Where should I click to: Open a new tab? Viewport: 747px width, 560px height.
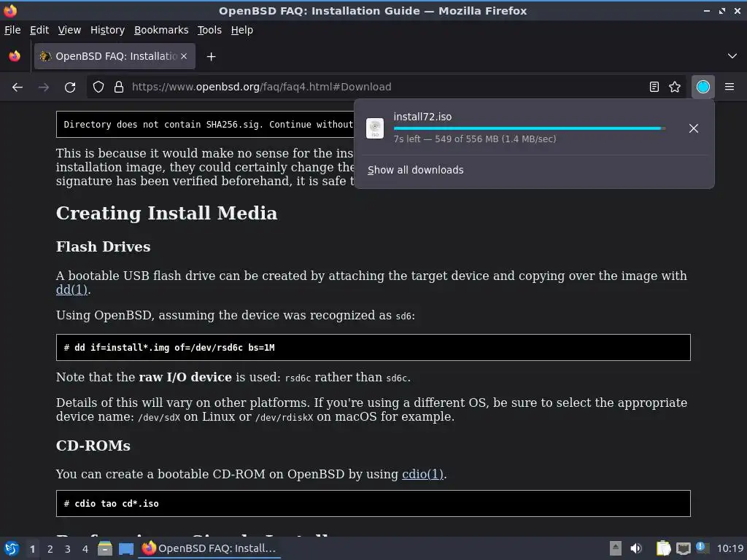211,57
